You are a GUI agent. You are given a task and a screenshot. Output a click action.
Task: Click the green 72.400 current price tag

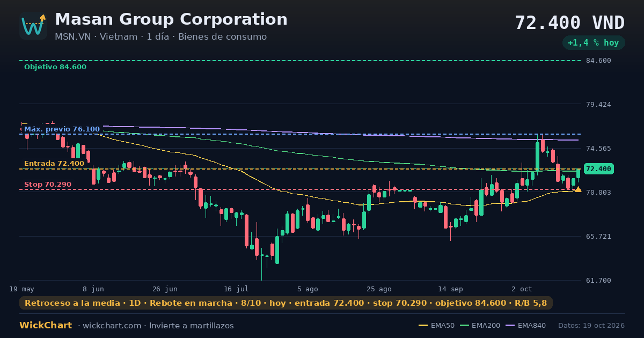click(x=598, y=169)
